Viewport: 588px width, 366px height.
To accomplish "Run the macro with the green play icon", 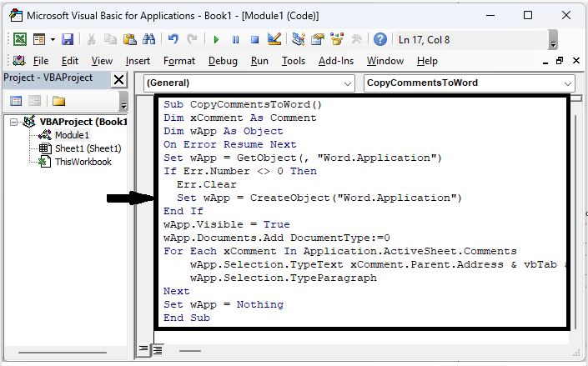I will click(216, 39).
